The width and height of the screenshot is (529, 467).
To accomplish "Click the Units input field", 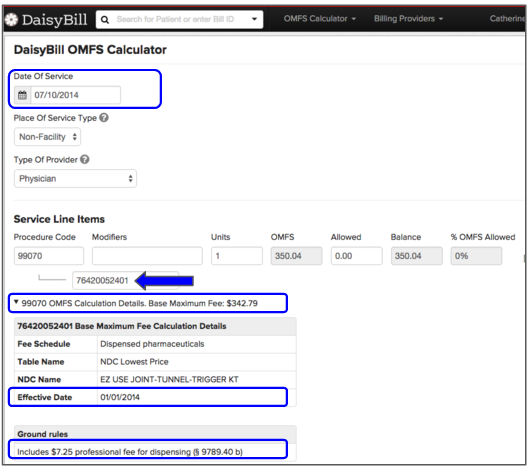I will (237, 256).
